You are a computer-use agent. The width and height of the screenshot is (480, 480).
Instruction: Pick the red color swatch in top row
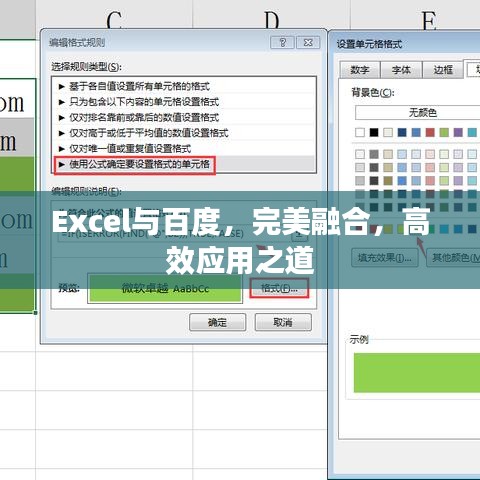click(430, 132)
